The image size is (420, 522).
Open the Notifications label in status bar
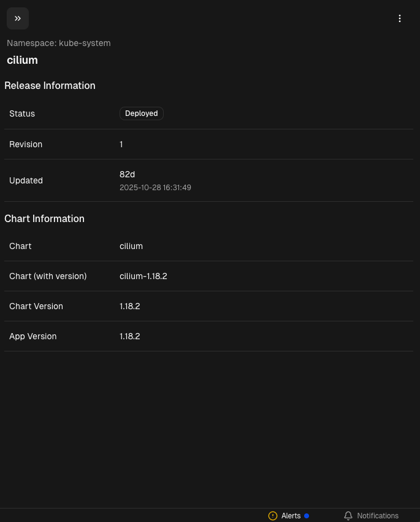pyautogui.click(x=378, y=516)
